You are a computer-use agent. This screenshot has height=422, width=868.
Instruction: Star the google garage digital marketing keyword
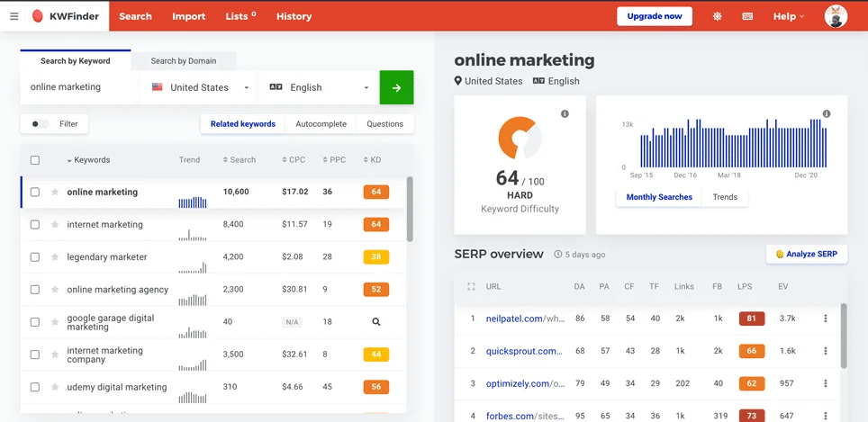(55, 322)
